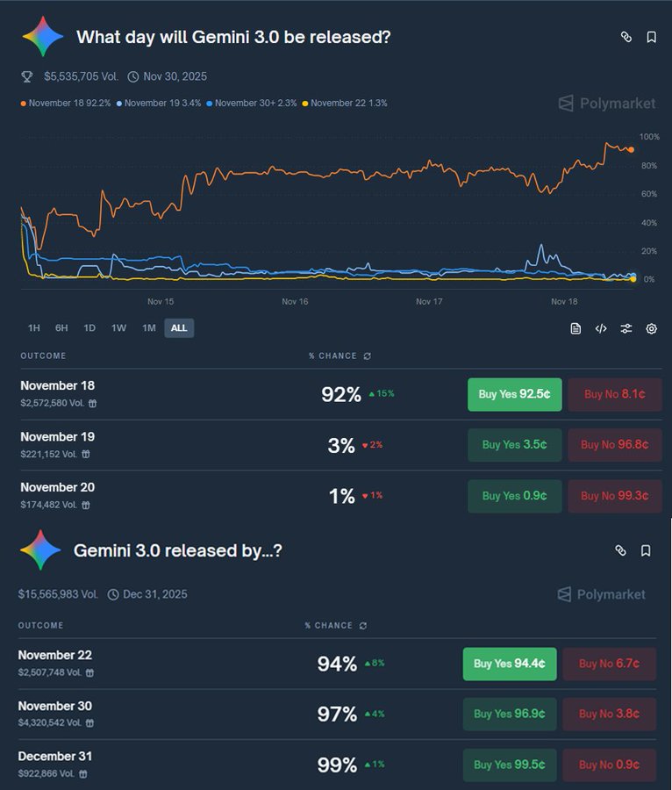Viewport: 672px width, 790px height.
Task: Select the 1H chart time range
Action: (33, 328)
